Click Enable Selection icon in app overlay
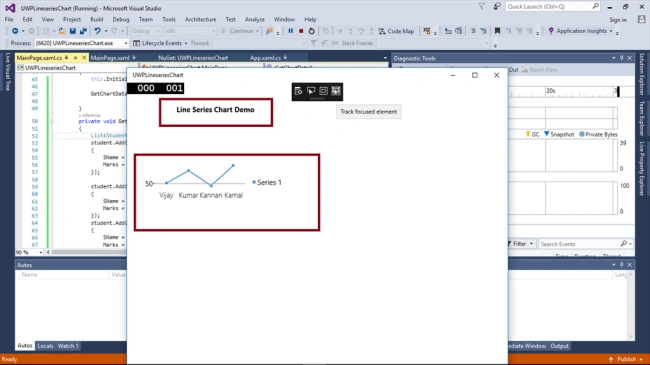650x365 pixels. pyautogui.click(x=311, y=91)
